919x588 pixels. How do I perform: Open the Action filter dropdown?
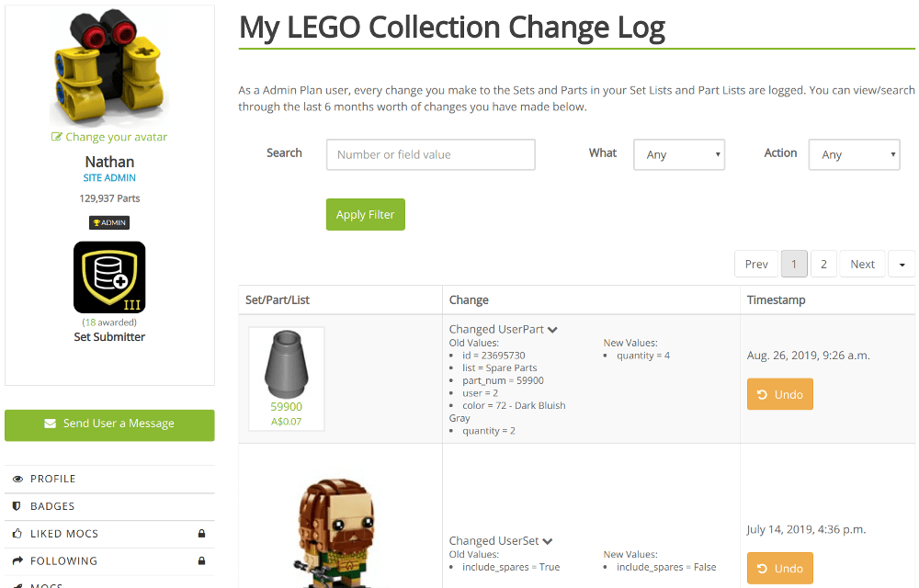[x=854, y=154]
